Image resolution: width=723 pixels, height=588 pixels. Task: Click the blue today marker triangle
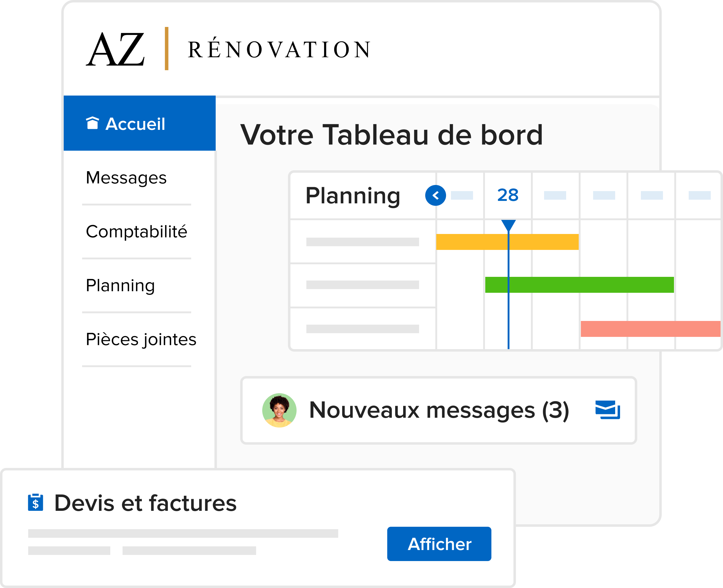click(509, 225)
